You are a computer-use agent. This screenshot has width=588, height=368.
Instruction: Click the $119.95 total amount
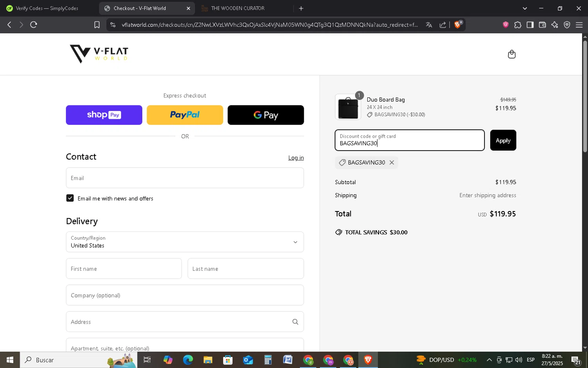[x=503, y=214]
